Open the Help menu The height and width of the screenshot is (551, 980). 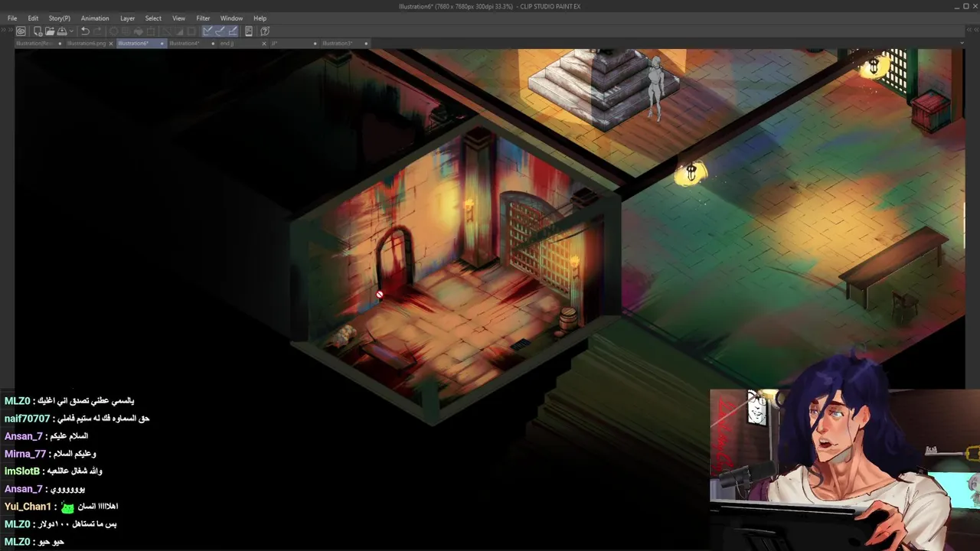[x=260, y=18]
